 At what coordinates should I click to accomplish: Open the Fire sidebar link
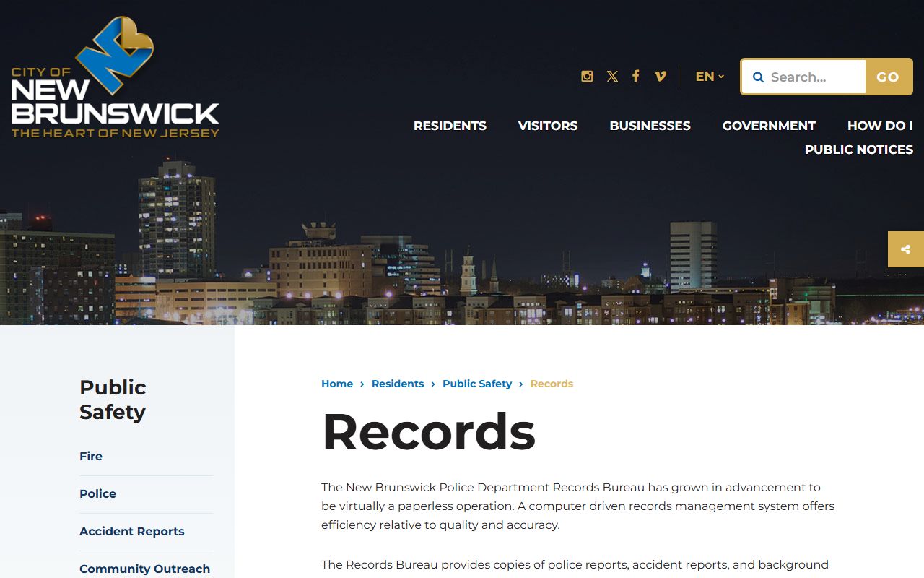coord(91,456)
